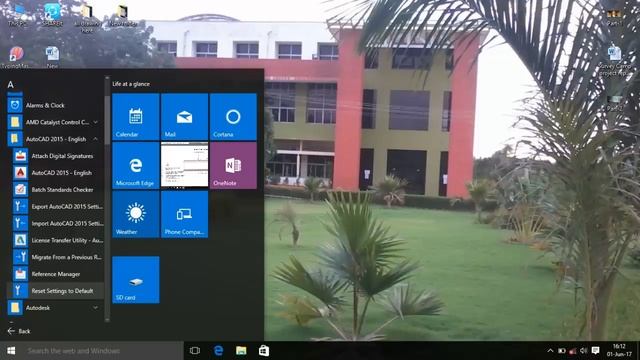Show hidden tray icons arrow
The height and width of the screenshot is (360, 640).
[550, 351]
